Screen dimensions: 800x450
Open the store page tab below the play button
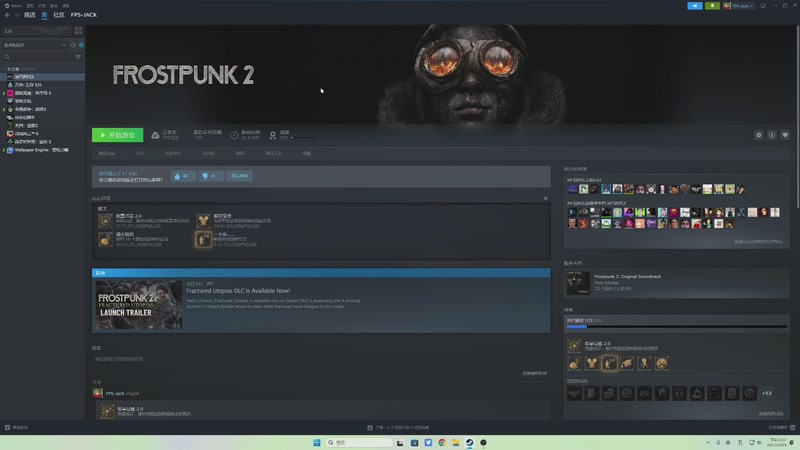pyautogui.click(x=107, y=154)
